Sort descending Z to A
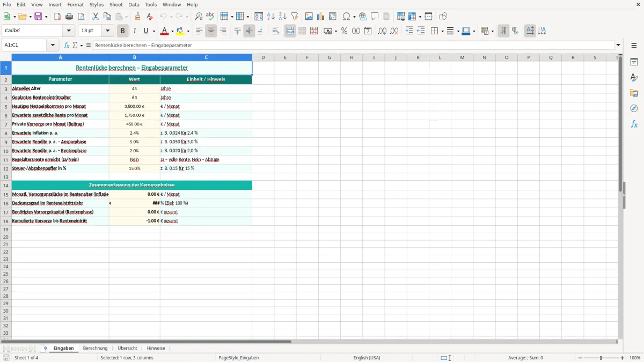Viewport: 644px width, 362px height. pos(282,17)
